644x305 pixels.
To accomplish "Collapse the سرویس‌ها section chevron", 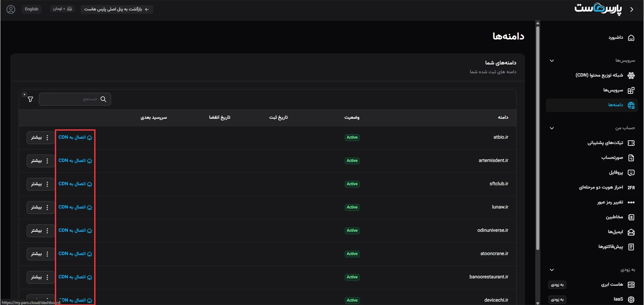I will coord(552,61).
